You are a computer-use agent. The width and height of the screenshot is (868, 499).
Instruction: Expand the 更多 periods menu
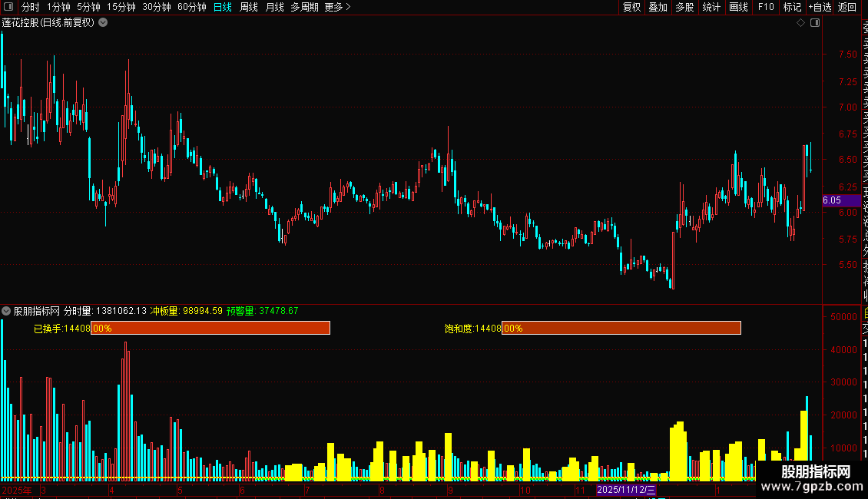click(338, 7)
